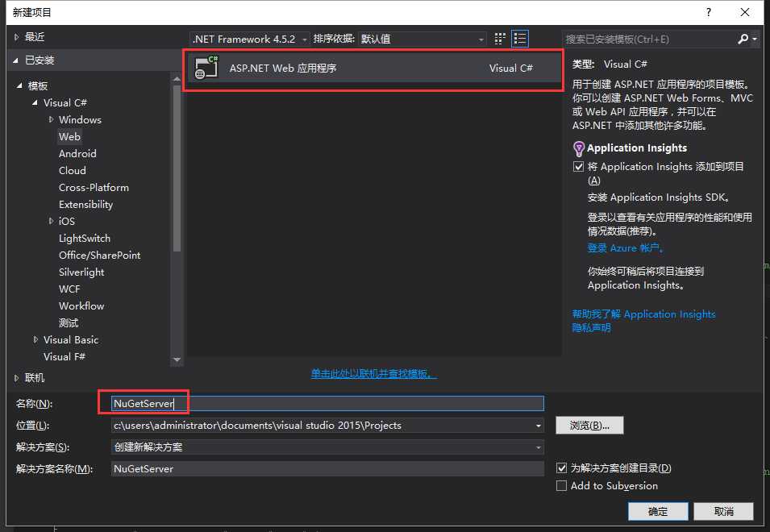Click the search online templates link
Viewport: 770px width, 532px height.
[x=373, y=374]
